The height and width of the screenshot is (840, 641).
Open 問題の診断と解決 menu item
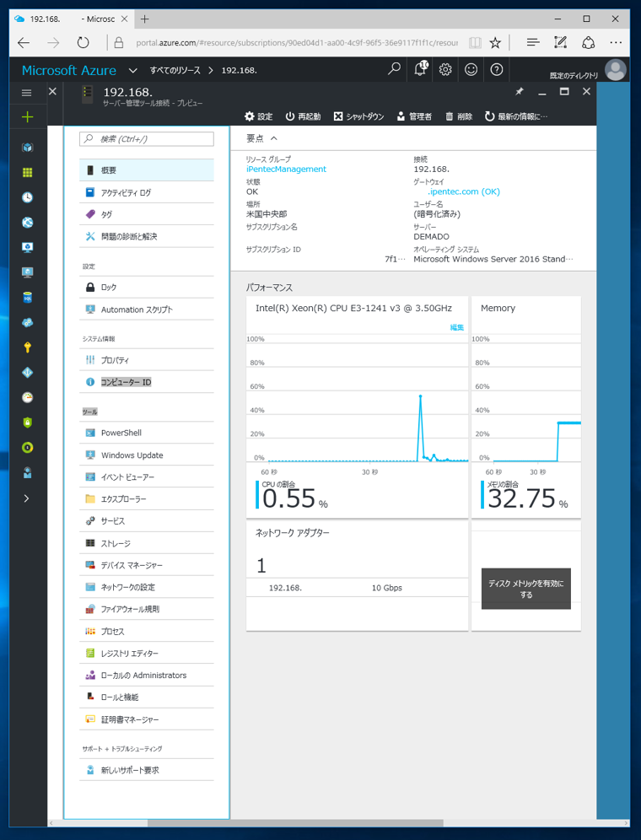pos(146,236)
